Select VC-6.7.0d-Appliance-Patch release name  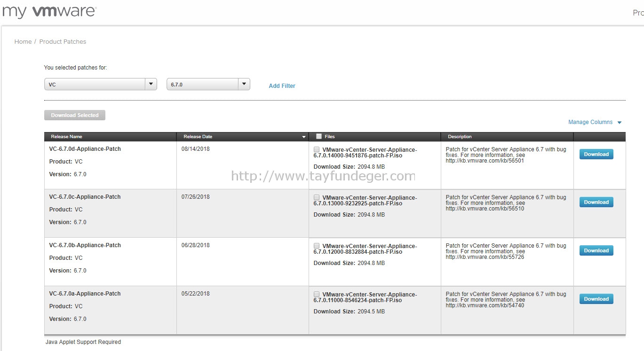85,149
